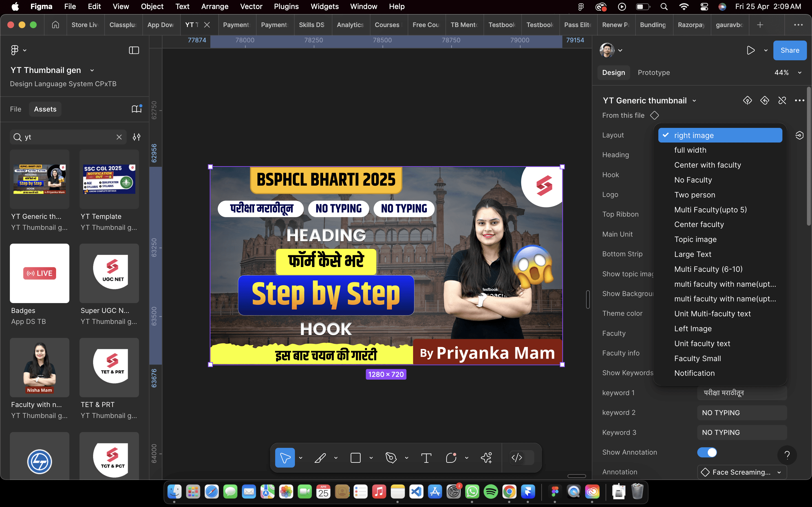Open the libraries book icon
The width and height of the screenshot is (812, 507).
tap(136, 109)
